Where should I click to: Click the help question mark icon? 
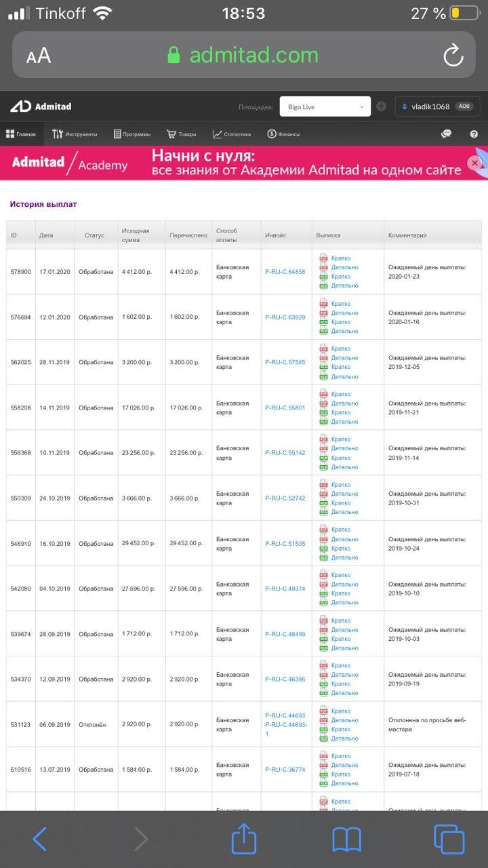click(474, 134)
